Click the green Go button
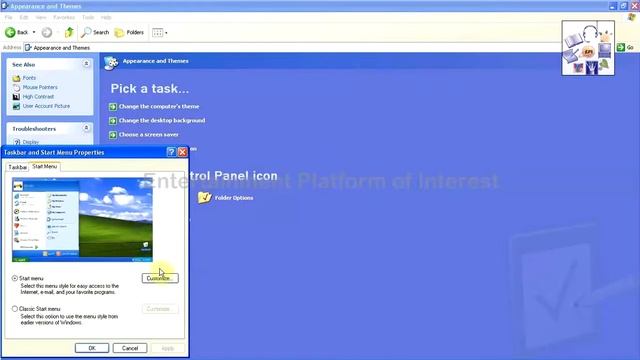This screenshot has height=360, width=640. click(626, 47)
